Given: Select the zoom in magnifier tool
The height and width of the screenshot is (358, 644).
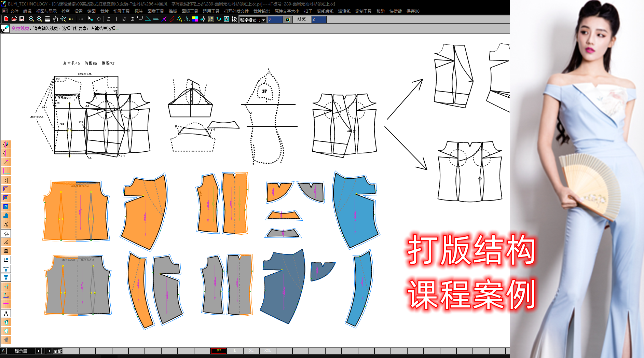Looking at the screenshot, I should point(39,19).
